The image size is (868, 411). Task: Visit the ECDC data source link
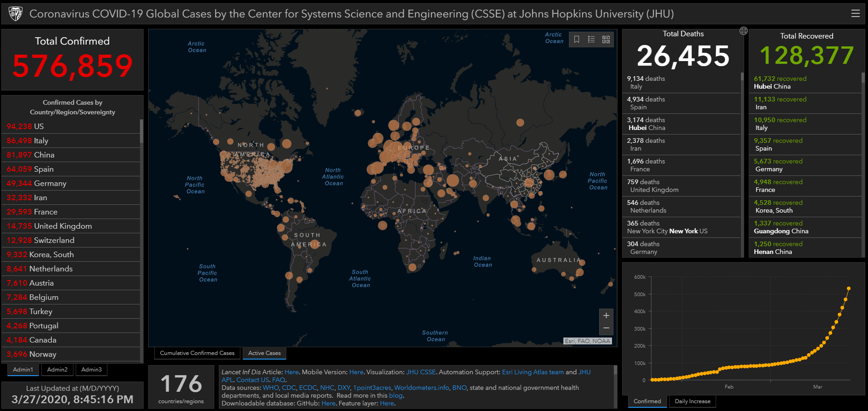pyautogui.click(x=308, y=388)
